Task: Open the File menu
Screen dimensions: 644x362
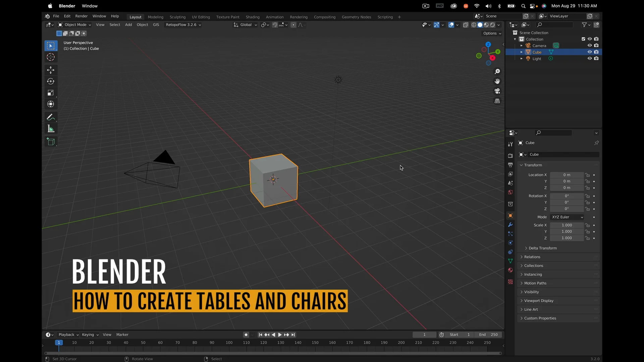Action: click(56, 16)
